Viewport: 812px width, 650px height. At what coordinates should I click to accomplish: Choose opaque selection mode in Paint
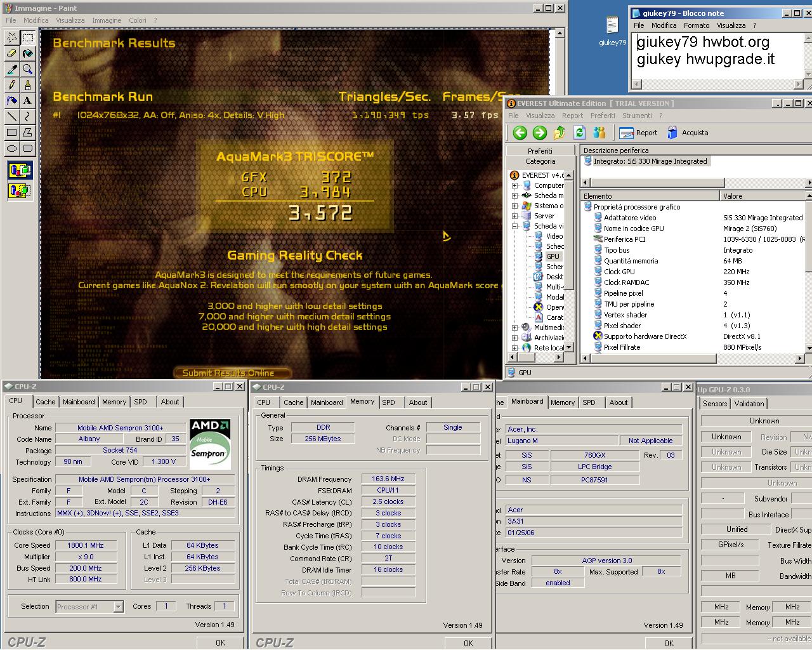pos(20,170)
